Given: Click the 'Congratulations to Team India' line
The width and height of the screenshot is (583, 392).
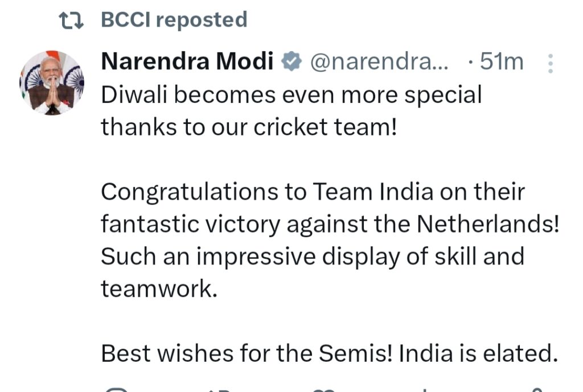Looking at the screenshot, I should (x=313, y=192).
